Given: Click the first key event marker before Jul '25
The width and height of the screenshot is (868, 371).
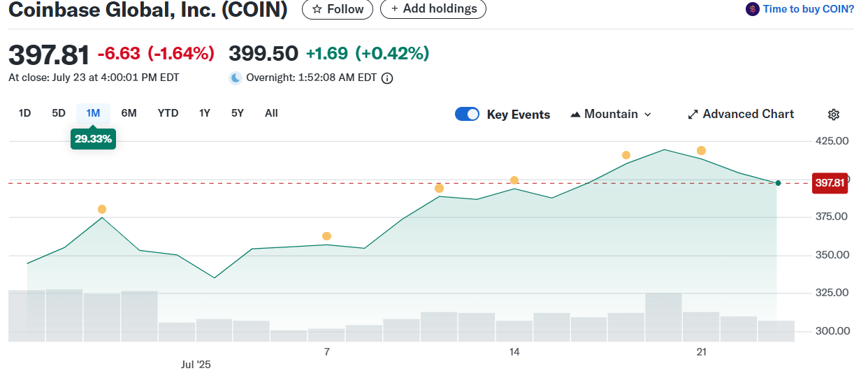Looking at the screenshot, I should tap(102, 210).
